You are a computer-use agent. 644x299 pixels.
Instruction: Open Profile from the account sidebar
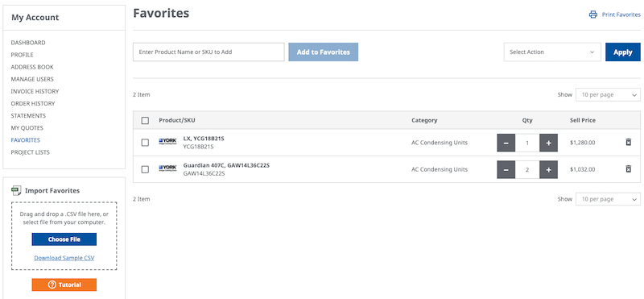pos(23,55)
